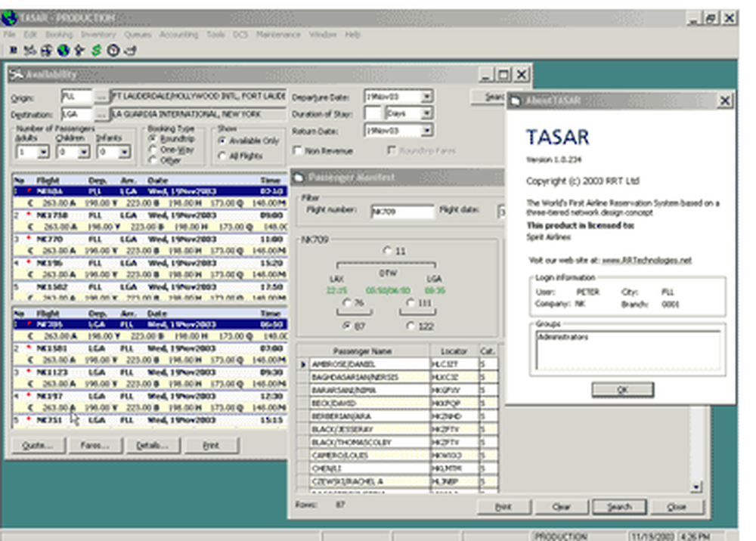Click the Fares... button
Screen dimensions: 756x541
(94, 445)
